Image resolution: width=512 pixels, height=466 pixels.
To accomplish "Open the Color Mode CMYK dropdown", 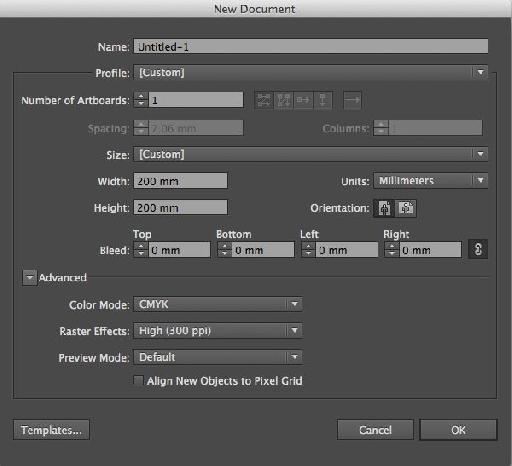I will [218, 304].
